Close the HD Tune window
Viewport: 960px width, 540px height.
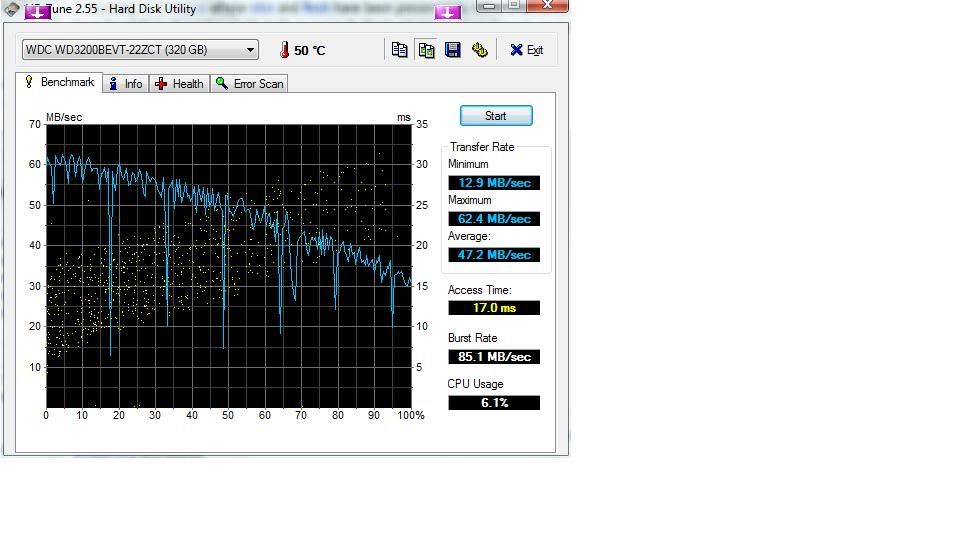[x=547, y=6]
